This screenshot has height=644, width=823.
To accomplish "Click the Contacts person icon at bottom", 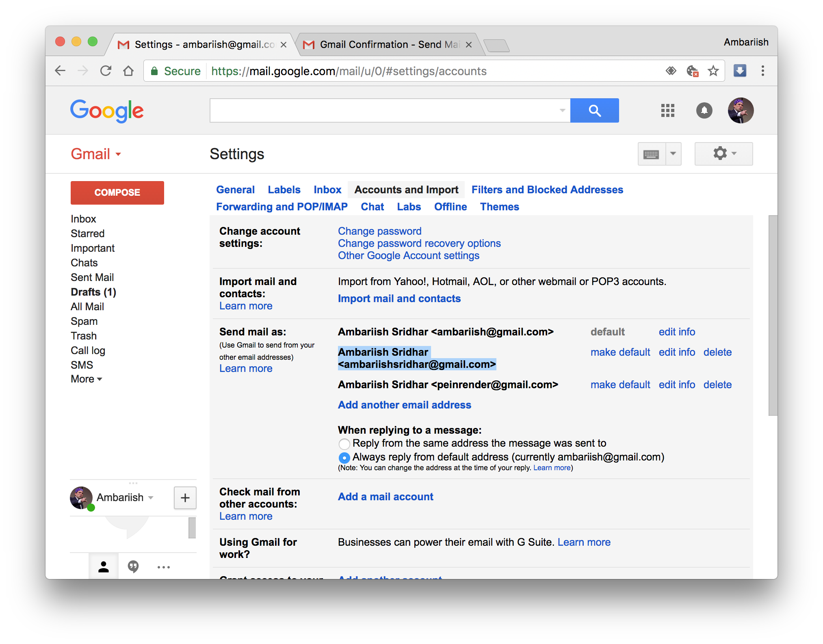I will [x=104, y=566].
